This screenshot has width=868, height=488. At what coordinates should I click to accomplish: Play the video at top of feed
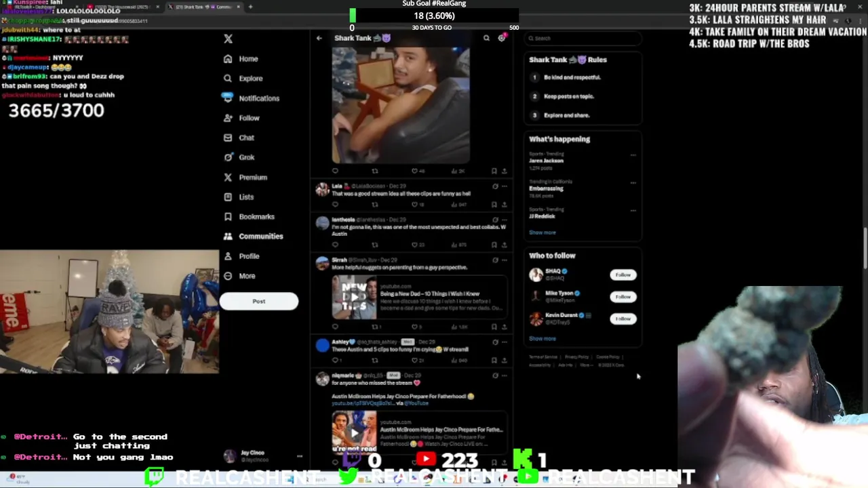(400, 105)
